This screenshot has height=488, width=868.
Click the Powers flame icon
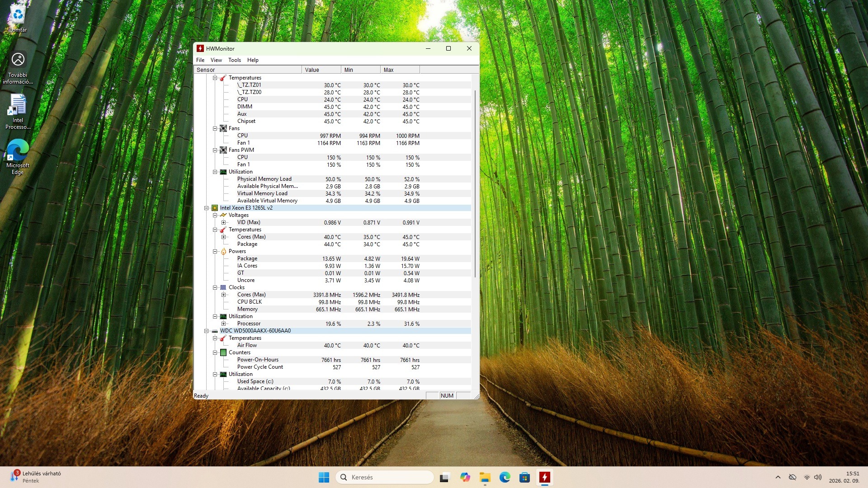(223, 251)
